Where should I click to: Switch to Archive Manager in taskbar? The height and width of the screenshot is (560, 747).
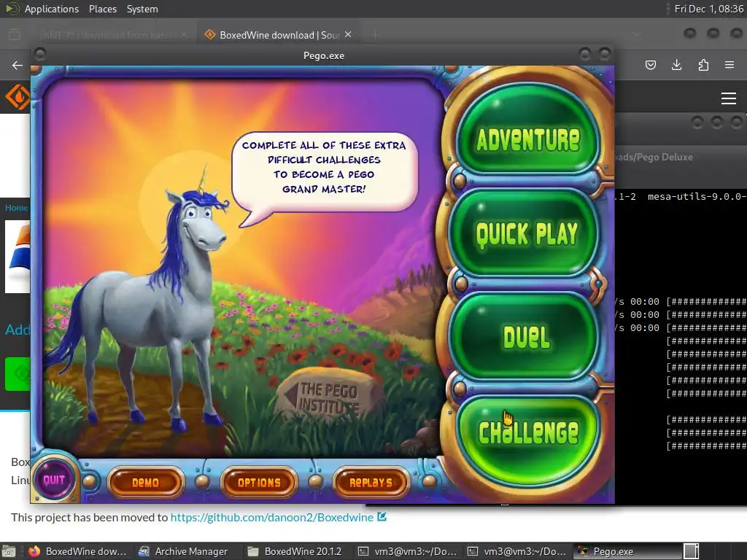[x=183, y=551]
